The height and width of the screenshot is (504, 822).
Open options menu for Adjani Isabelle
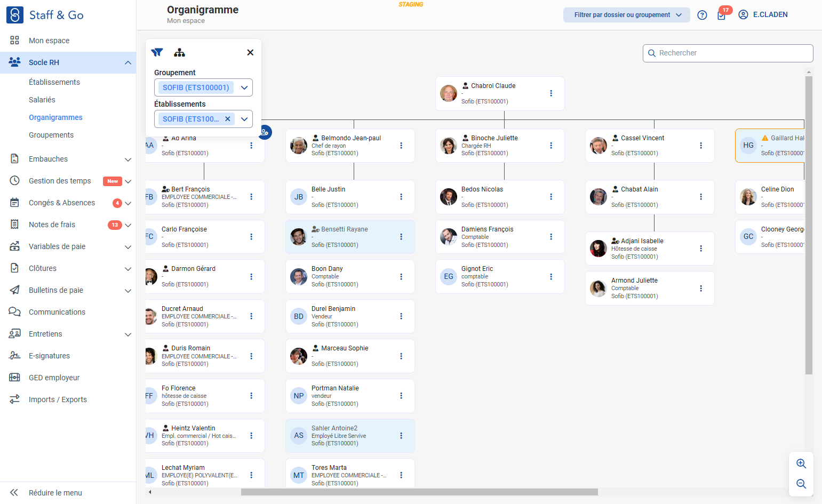(701, 249)
